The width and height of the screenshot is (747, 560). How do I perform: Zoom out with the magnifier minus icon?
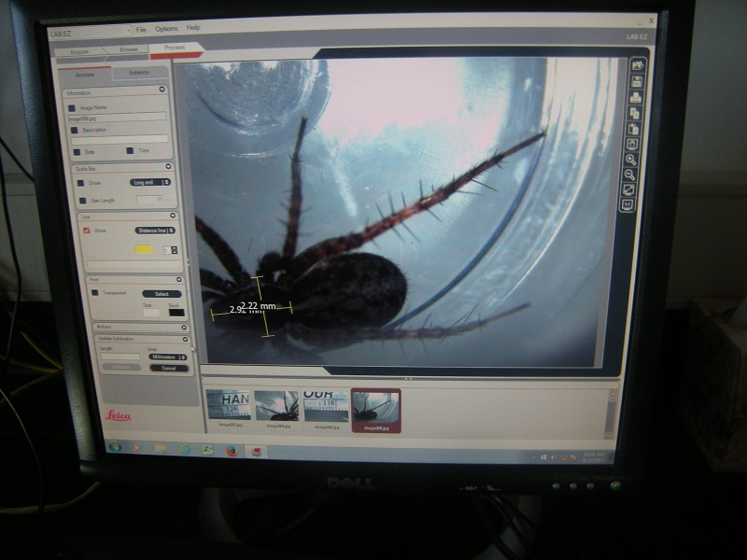coord(631,175)
